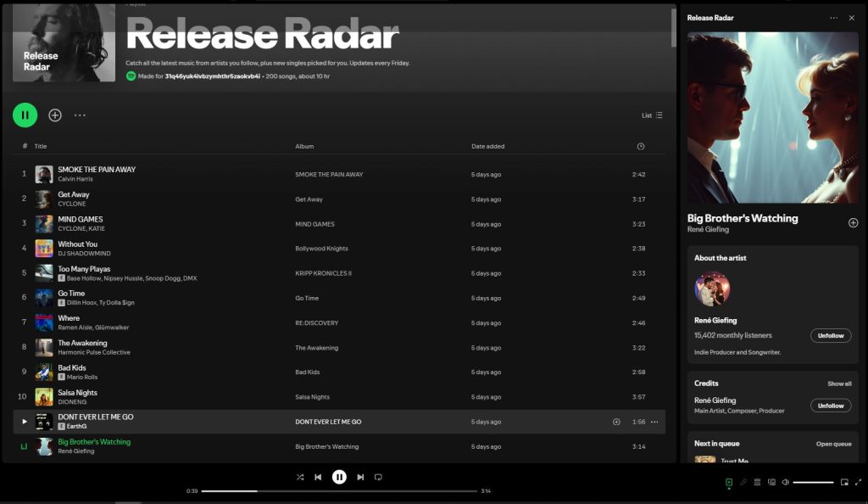Show all credits
Screen dimensions: 868x504
click(x=839, y=384)
